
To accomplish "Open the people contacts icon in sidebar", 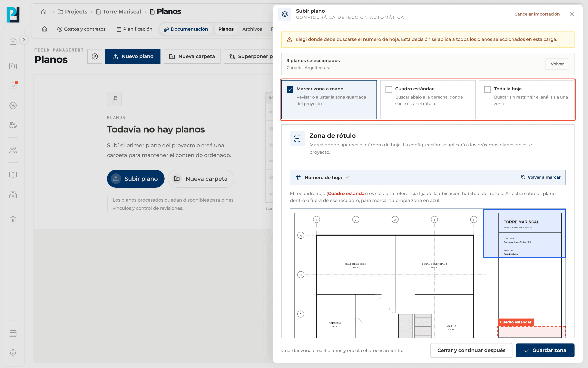I will tap(13, 150).
